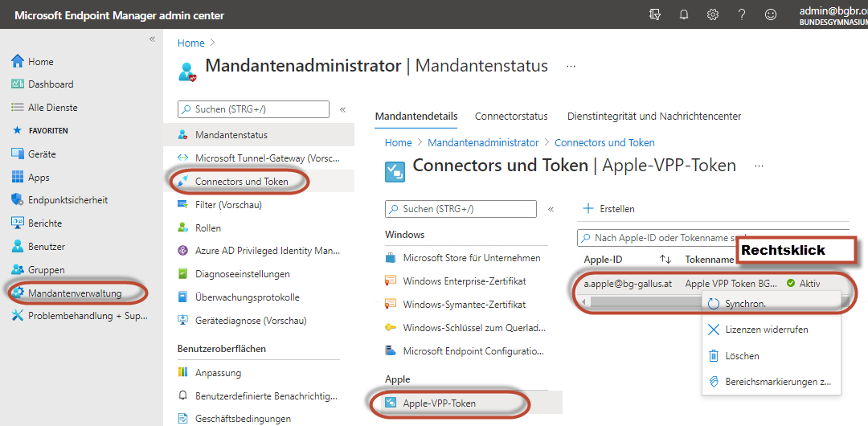Select Apple-VPP-Token in the Apple section
Screen dimensions: 868x426
pyautogui.click(x=439, y=403)
